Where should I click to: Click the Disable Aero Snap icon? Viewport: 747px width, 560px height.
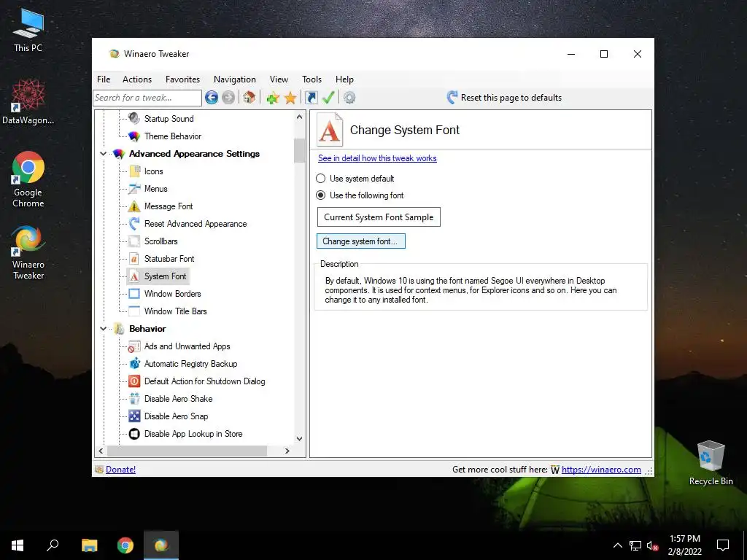(134, 416)
